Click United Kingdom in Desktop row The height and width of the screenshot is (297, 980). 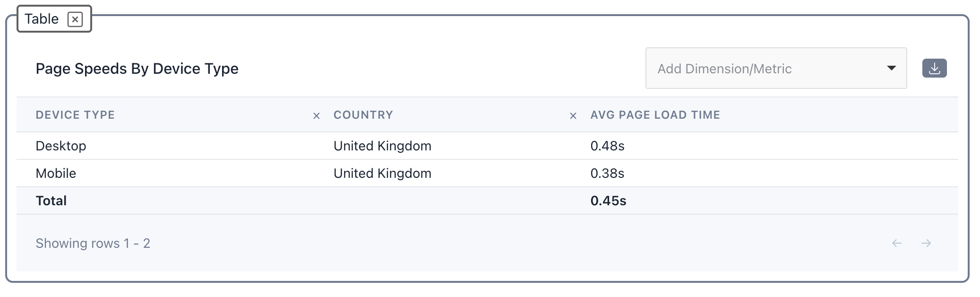(x=382, y=146)
